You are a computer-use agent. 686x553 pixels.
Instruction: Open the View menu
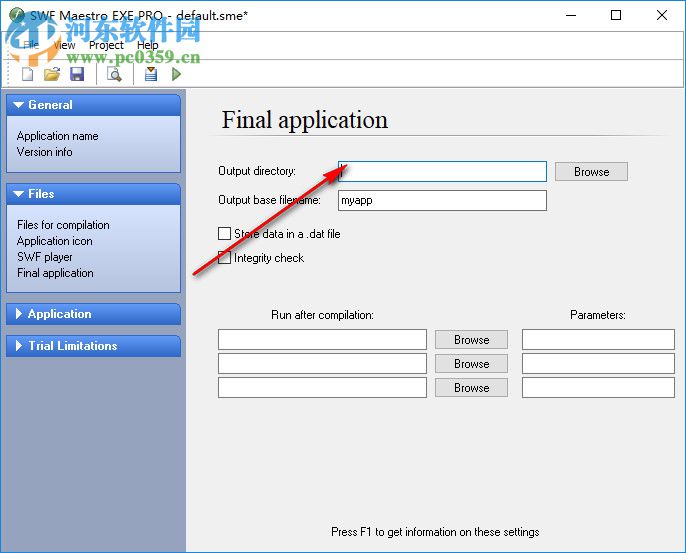pyautogui.click(x=64, y=45)
